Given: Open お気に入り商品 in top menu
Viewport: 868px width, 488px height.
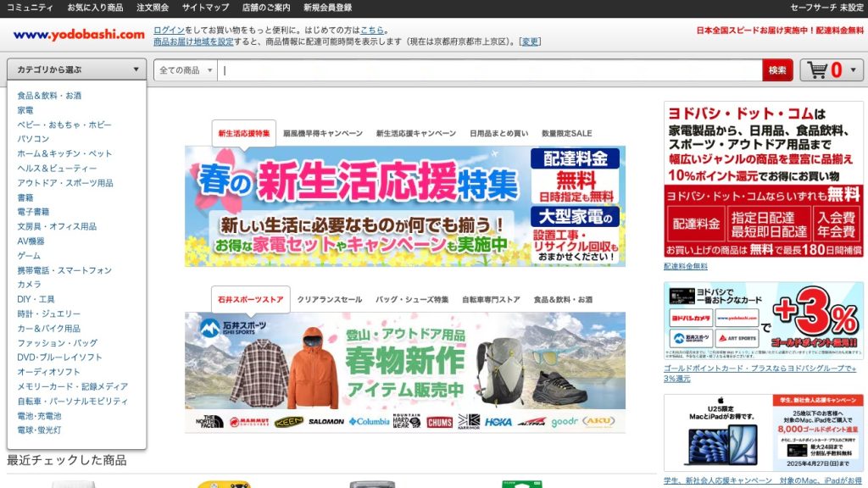Looking at the screenshot, I should point(95,8).
